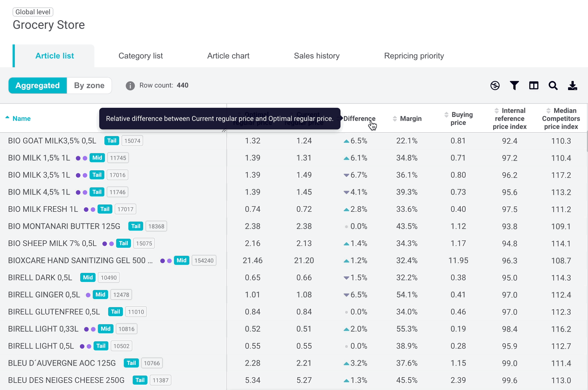Screen dimensions: 588x390
Task: Click Tail tag on BLEU D´AUVERGNE row
Action: (x=131, y=363)
